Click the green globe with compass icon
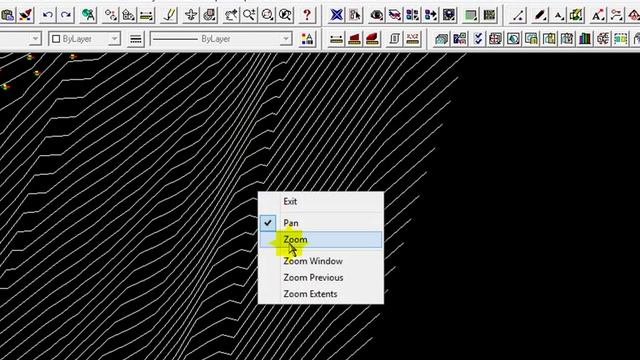Screen dimensions: 640x360 pyautogui.click(x=88, y=15)
